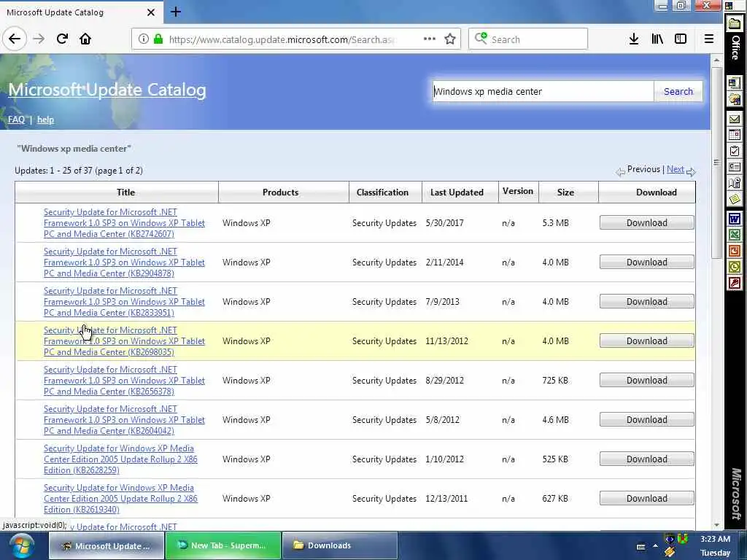Open KB2742607 security update link

point(124,223)
